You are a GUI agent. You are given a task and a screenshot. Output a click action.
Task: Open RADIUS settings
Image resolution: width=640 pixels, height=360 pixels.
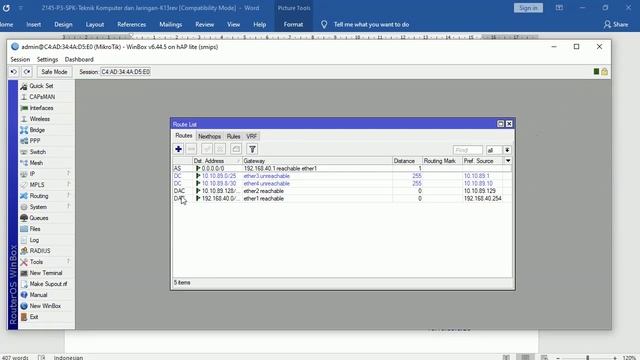40,251
